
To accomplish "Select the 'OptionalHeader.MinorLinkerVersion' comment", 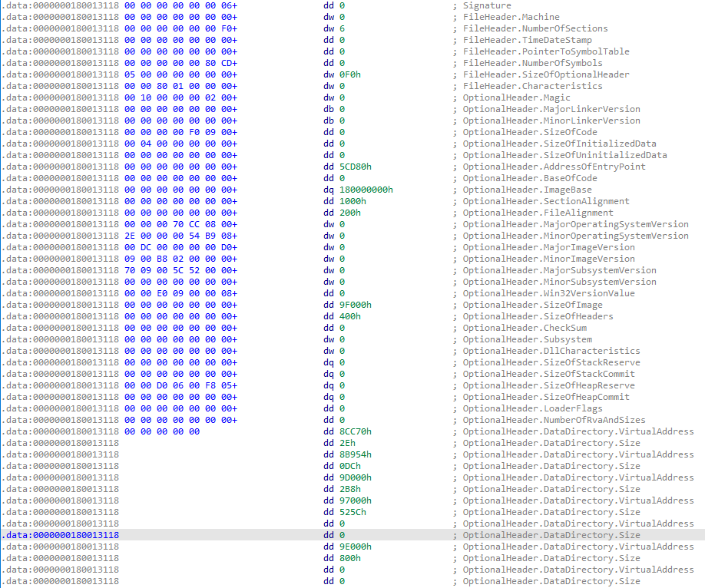I will point(551,121).
